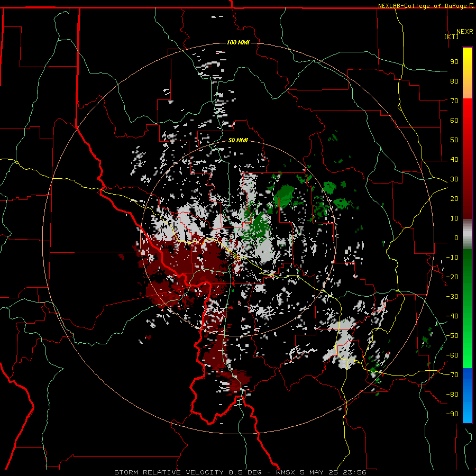The image size is (476, 476).
Task: Click the -30 legend value
Action: point(452,297)
